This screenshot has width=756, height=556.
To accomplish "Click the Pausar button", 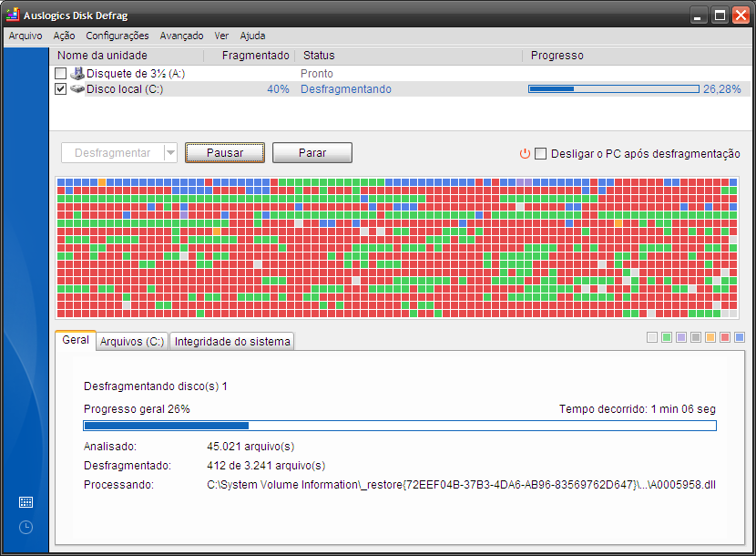I will [225, 153].
